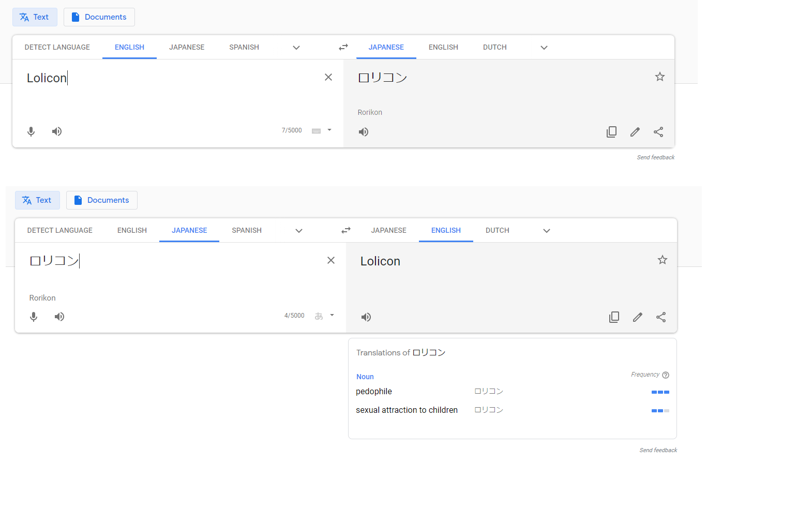Screen dimensions: 812x507
Task: Switch to Text mode in top translator
Action: (x=35, y=17)
